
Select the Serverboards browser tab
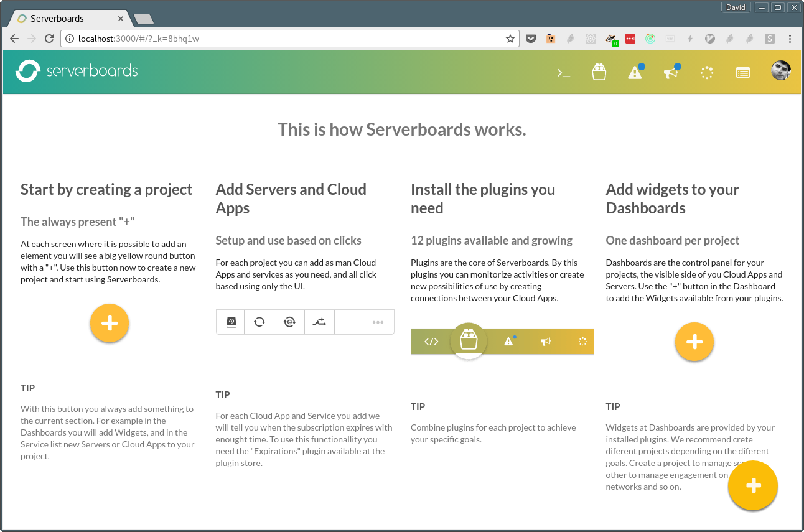pyautogui.click(x=70, y=19)
